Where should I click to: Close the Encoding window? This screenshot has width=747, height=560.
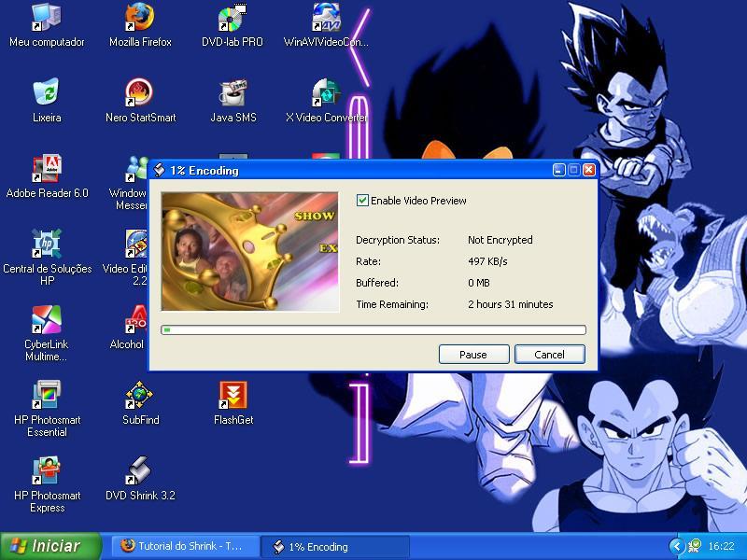pos(589,170)
